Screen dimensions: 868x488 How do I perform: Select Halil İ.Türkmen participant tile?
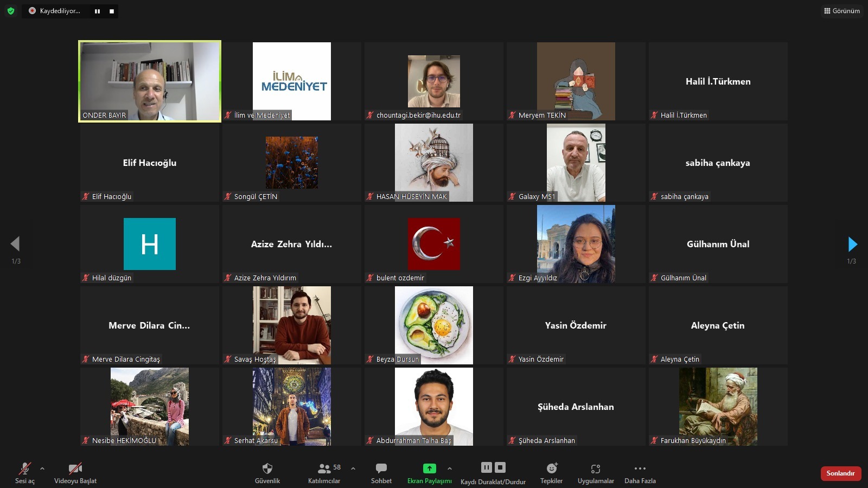click(718, 81)
